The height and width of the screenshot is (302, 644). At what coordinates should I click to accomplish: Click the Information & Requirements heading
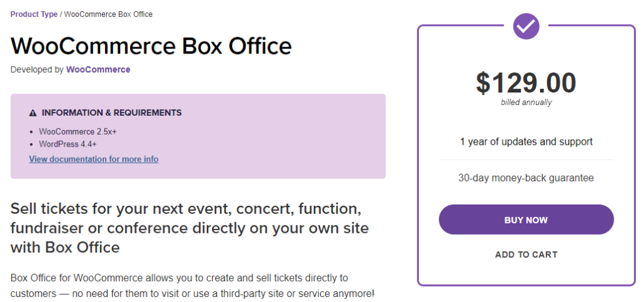112,113
